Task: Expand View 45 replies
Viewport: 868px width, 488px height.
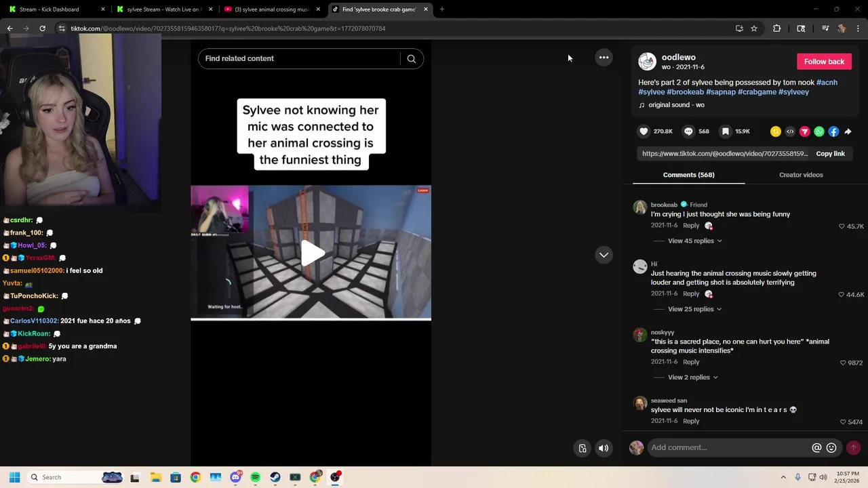Action: 694,241
